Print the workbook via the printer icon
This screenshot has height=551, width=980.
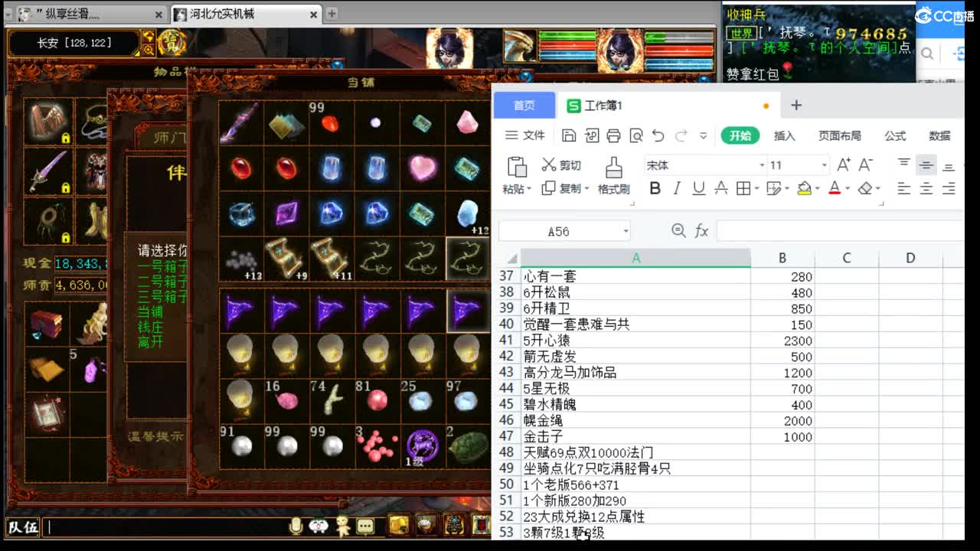(x=613, y=135)
